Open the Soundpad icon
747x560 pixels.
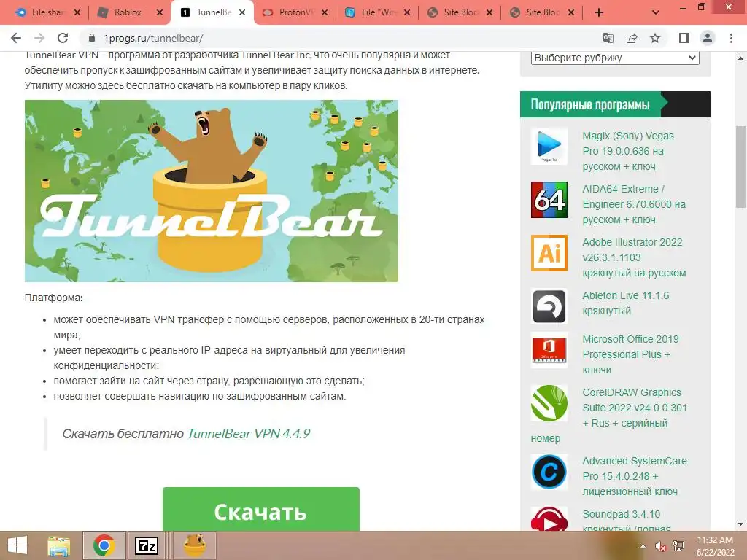(x=549, y=519)
